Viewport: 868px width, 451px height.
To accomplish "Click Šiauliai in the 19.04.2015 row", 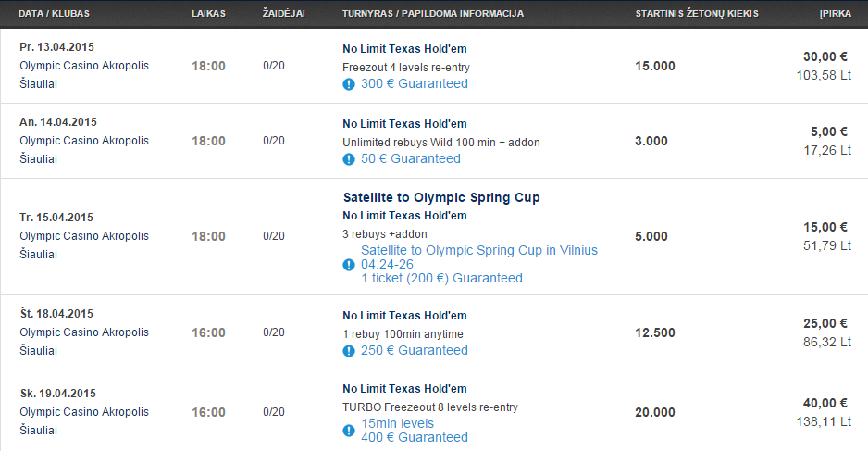I will pyautogui.click(x=38, y=430).
